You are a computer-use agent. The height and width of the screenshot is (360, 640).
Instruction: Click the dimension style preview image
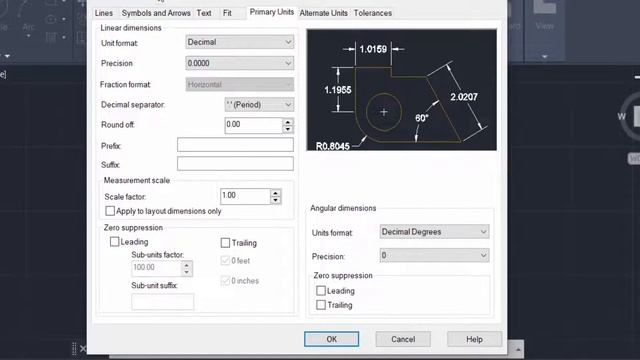click(x=402, y=90)
